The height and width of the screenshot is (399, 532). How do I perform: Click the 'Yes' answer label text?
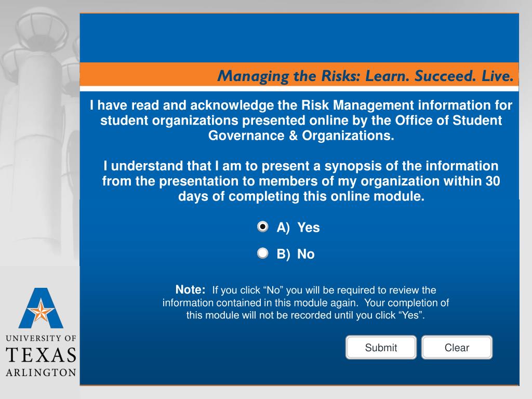[x=309, y=228]
